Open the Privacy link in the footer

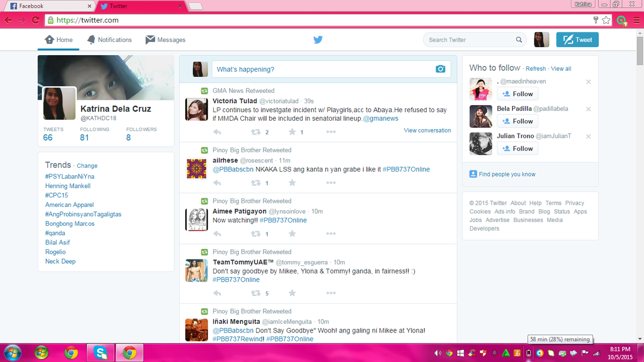pos(574,203)
